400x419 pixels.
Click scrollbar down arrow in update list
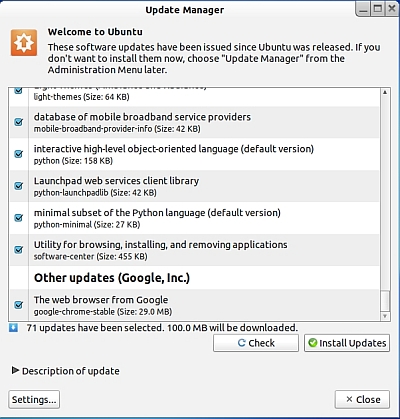coord(385,316)
